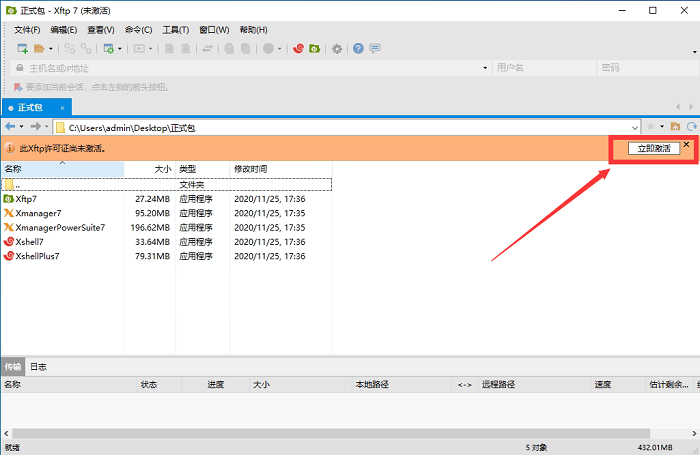Sort by the 修改时间 column header
This screenshot has height=455, width=700.
(x=281, y=169)
